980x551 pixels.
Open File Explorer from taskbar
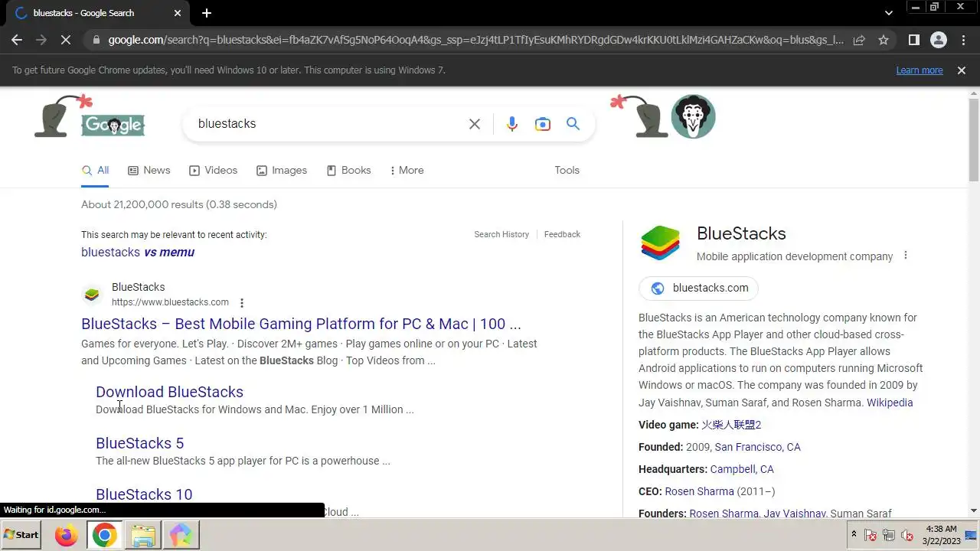click(x=142, y=535)
